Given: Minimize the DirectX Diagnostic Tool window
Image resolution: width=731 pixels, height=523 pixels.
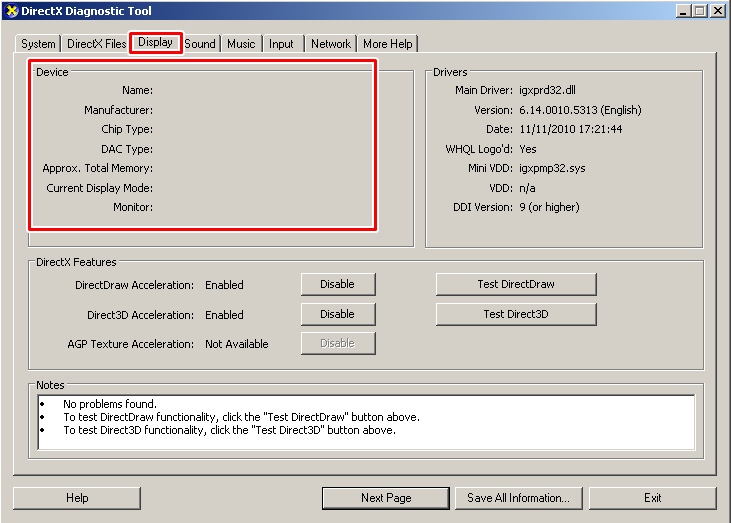Looking at the screenshot, I should (683, 11).
